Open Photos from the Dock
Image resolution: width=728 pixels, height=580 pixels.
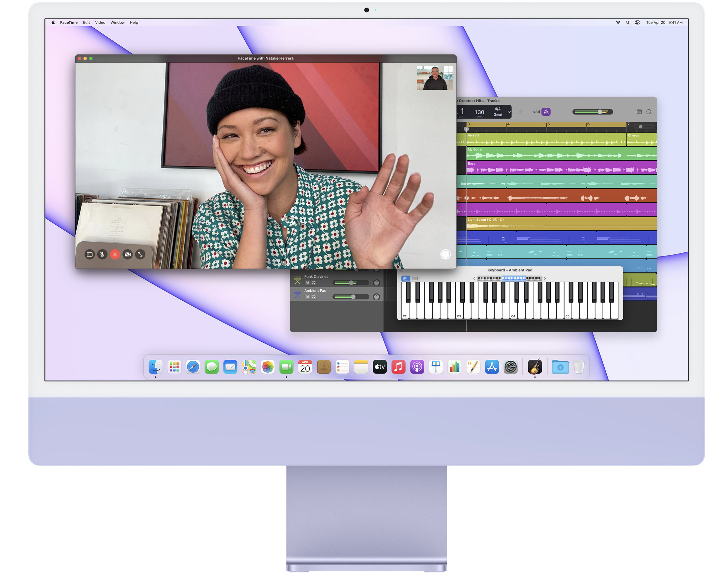point(267,367)
